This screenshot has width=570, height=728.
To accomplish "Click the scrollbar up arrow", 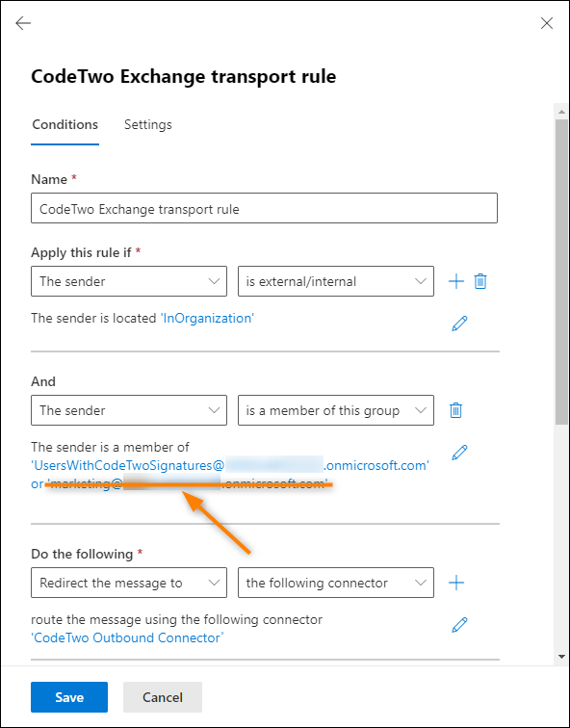I will tap(561, 112).
